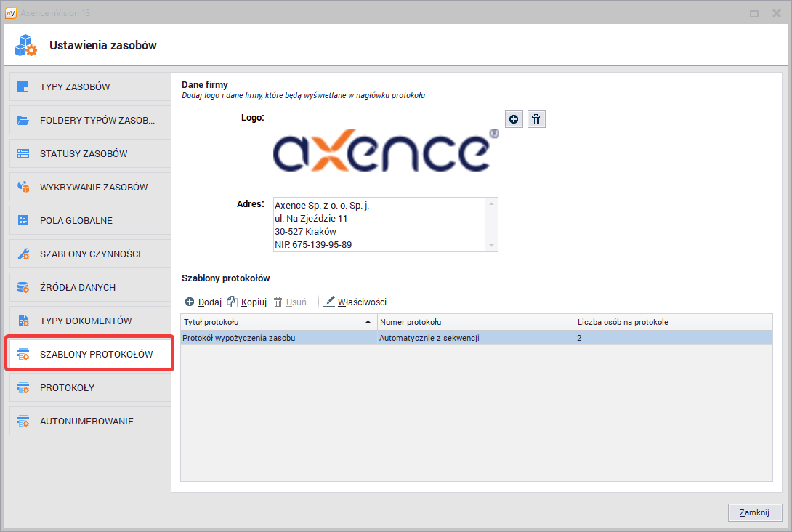Click the Typy dokumentów file icon

(23, 321)
